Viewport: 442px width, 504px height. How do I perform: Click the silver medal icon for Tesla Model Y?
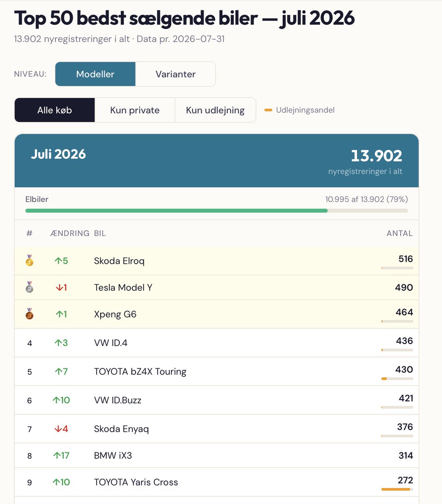(x=29, y=287)
